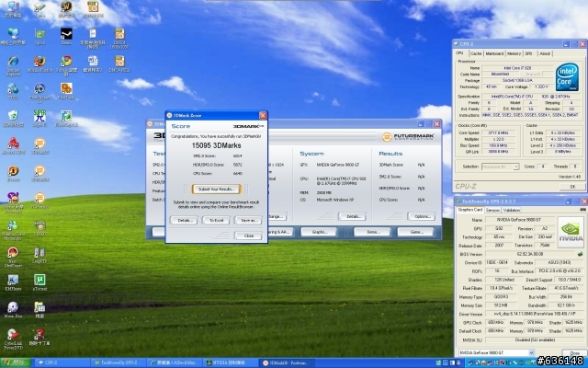Screen dimensions: 588x368
Task: Click the BIOS save icon in GPU-Z
Action: [x=580, y=254]
